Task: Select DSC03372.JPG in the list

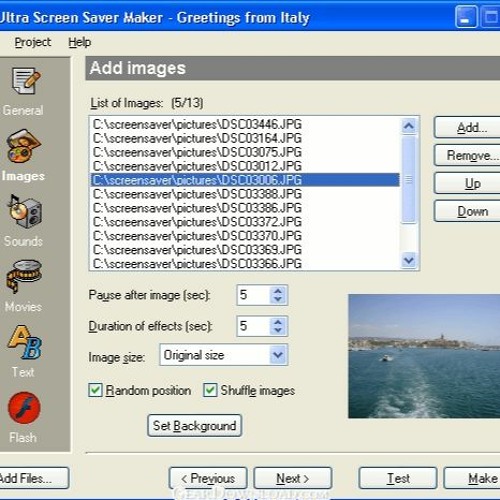Action: pyautogui.click(x=245, y=222)
